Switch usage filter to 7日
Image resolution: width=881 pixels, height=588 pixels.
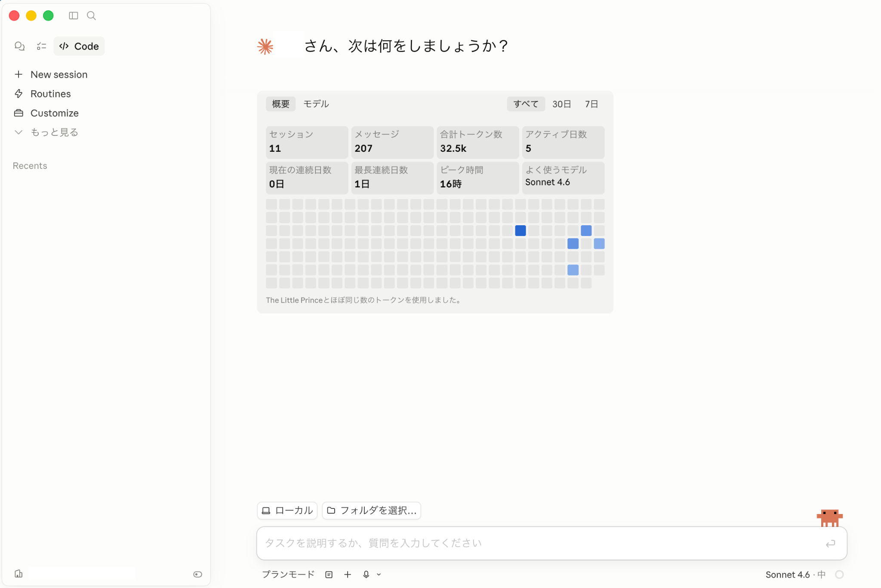pyautogui.click(x=591, y=104)
